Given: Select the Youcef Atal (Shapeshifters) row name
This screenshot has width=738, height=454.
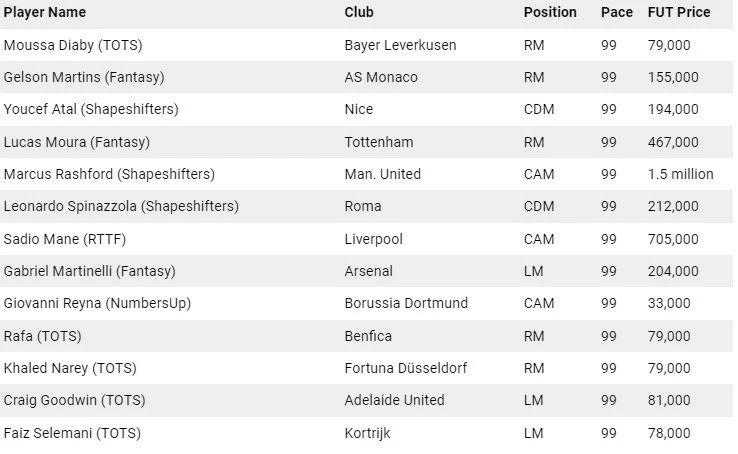Looking at the screenshot, I should coord(91,109).
